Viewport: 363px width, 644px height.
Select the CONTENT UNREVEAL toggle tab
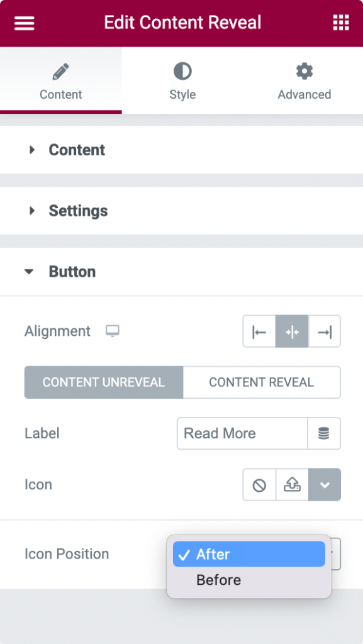coord(103,382)
